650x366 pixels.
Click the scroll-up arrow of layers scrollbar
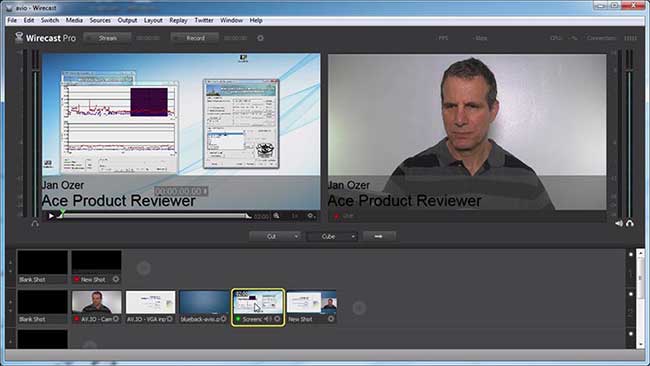pyautogui.click(x=640, y=252)
